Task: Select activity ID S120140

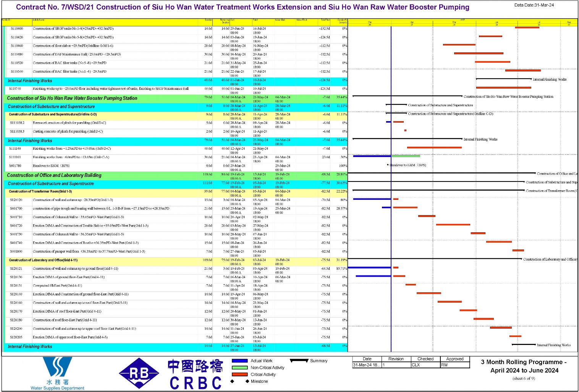Action: coord(16,294)
